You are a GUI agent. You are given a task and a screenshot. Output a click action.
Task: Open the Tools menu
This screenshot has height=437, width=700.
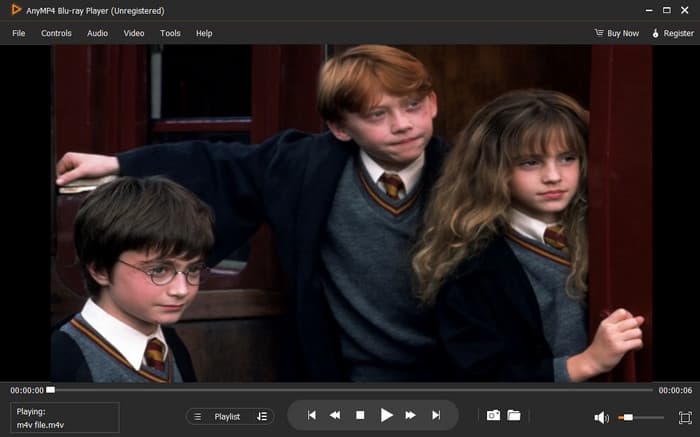click(x=170, y=33)
